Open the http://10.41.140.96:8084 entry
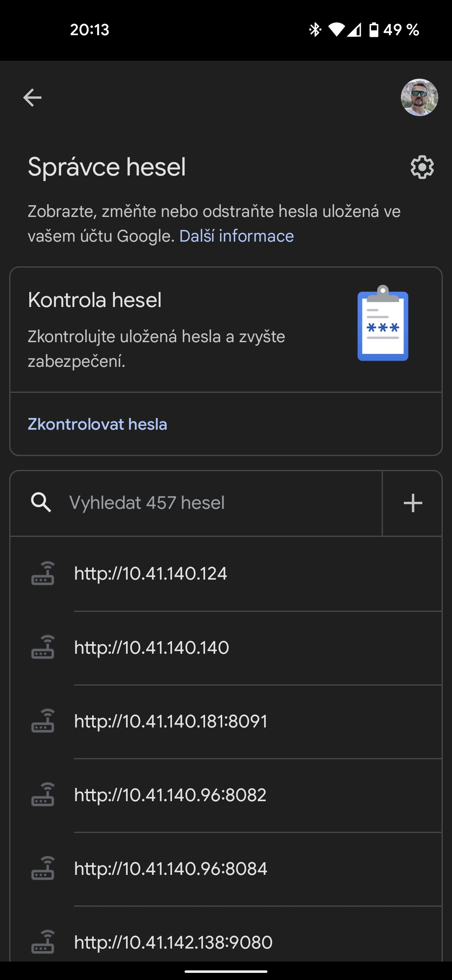Viewport: 452px width, 980px height. point(171,869)
